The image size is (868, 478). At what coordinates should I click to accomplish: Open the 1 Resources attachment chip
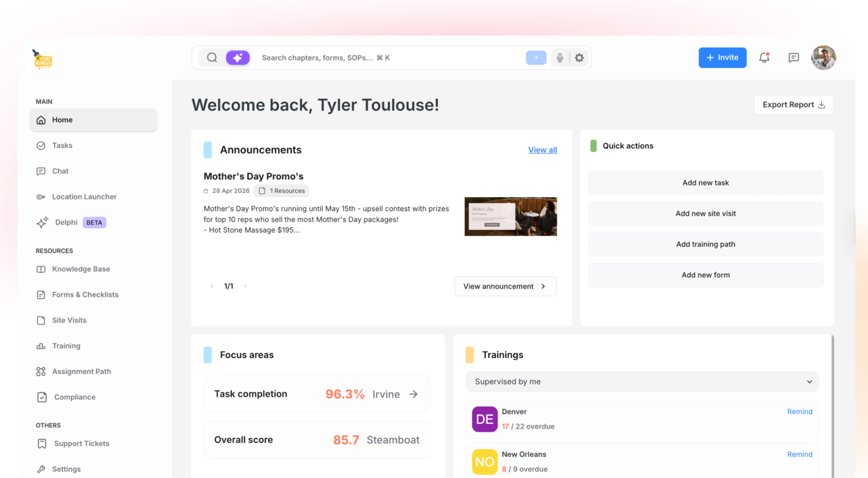(x=281, y=191)
